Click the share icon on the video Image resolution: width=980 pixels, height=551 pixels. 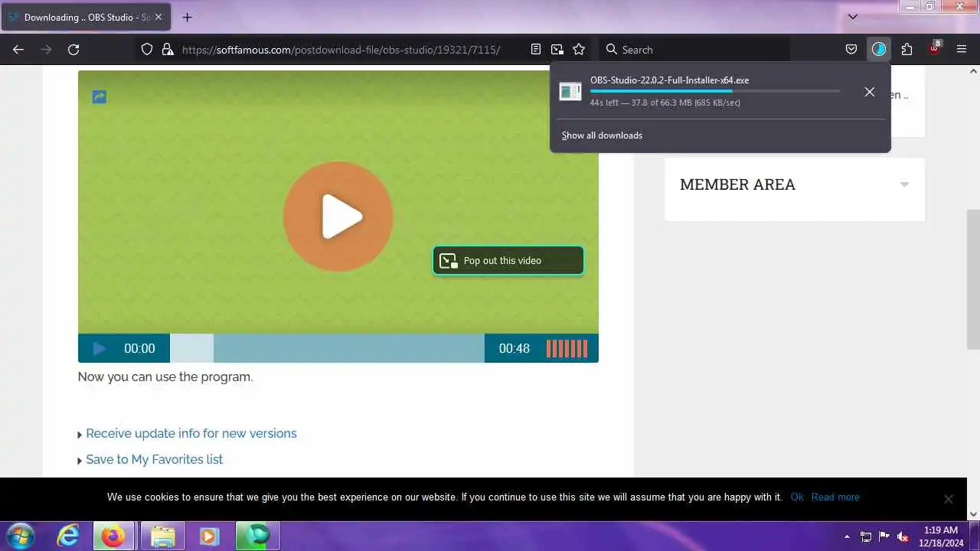pos(100,97)
